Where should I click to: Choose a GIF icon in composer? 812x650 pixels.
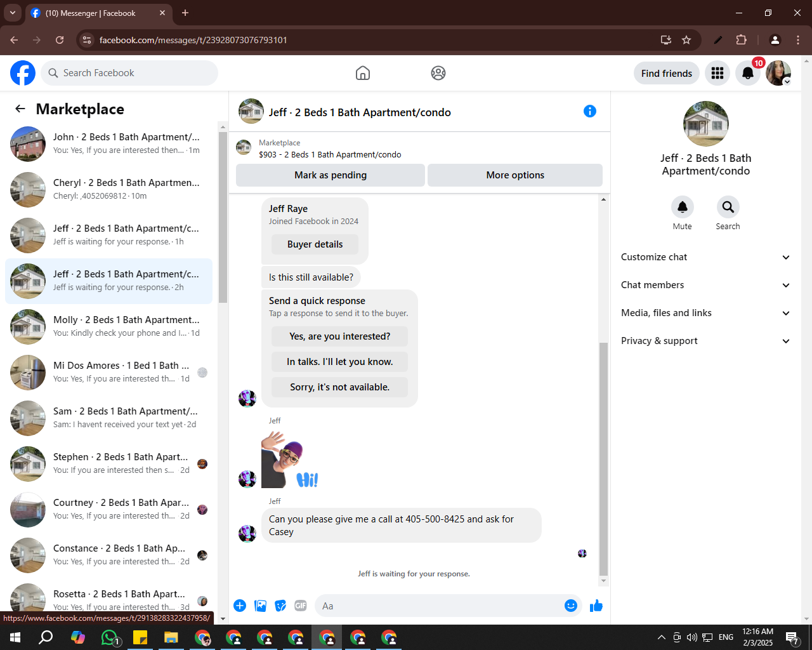pyautogui.click(x=301, y=606)
